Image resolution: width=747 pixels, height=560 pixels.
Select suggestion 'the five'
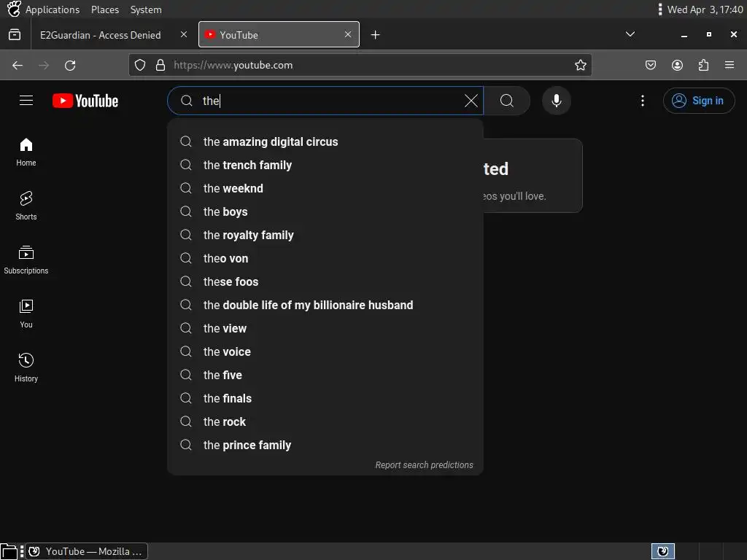[x=325, y=376]
